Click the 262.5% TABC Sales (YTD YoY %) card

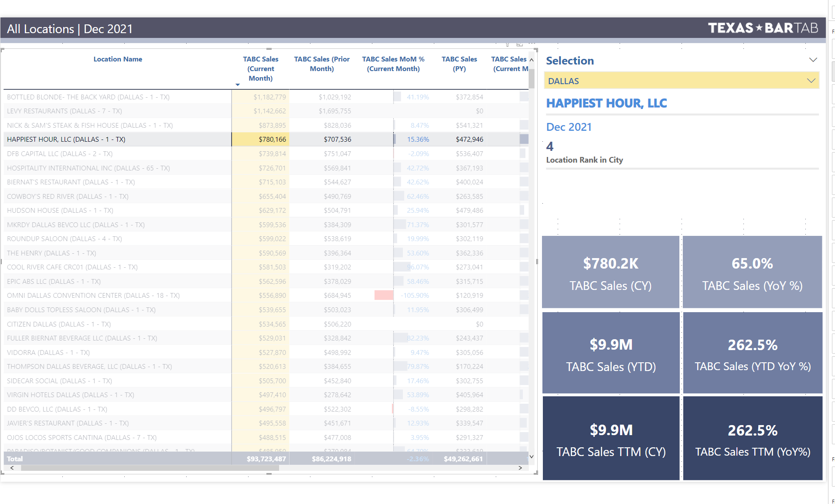(752, 353)
